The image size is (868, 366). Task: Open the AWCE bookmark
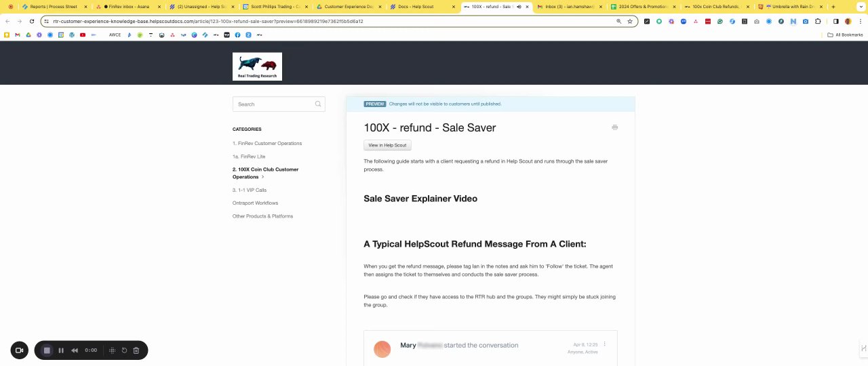tap(115, 35)
